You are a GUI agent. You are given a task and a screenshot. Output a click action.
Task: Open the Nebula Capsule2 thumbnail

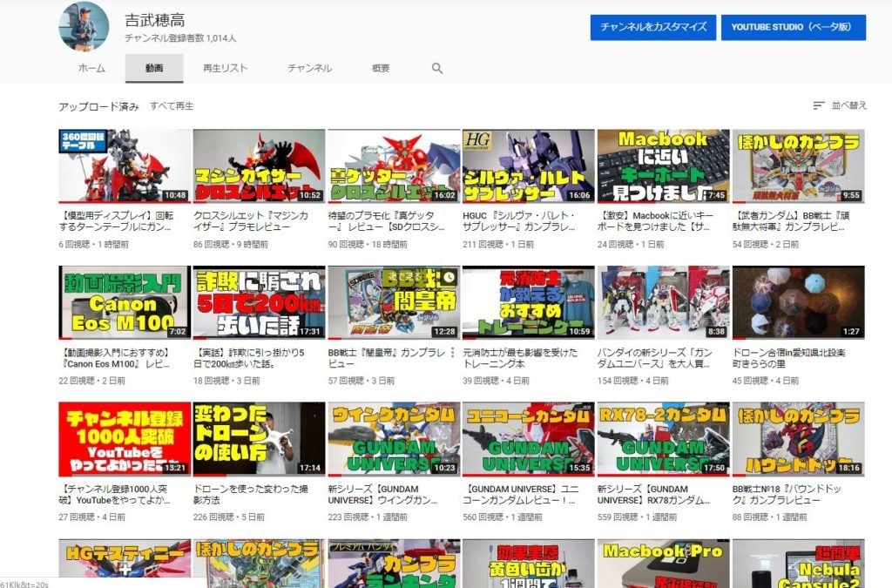(799, 563)
